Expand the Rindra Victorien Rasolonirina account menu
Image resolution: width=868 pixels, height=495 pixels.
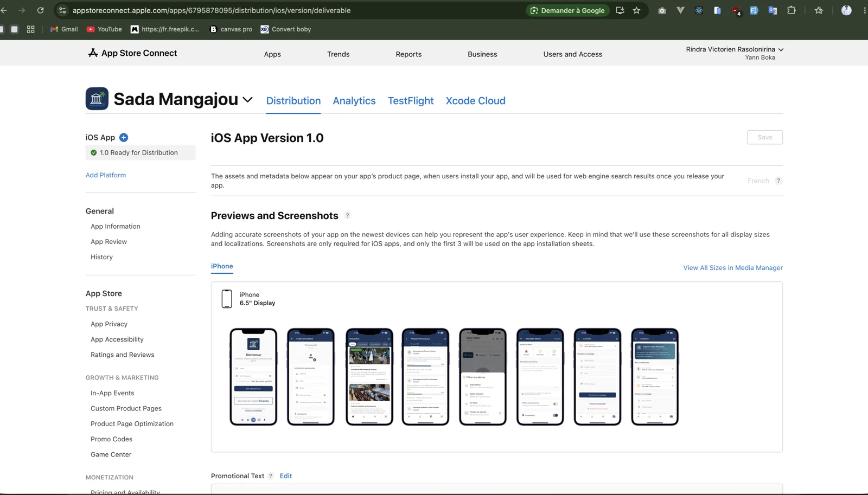tap(735, 49)
